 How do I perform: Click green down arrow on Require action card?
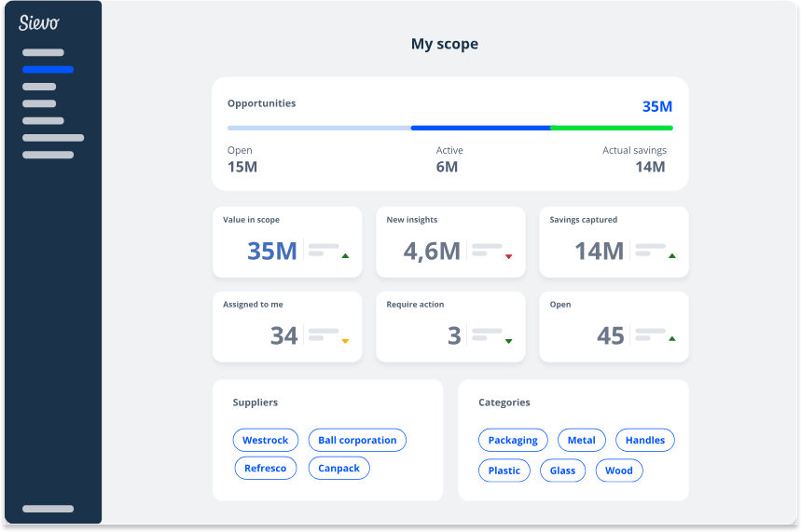[x=508, y=341]
